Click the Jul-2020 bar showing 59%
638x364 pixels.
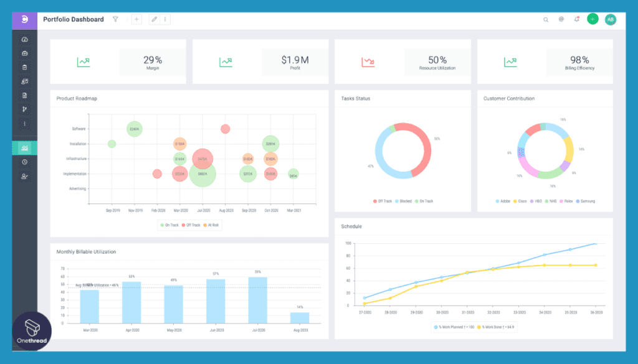258,300
